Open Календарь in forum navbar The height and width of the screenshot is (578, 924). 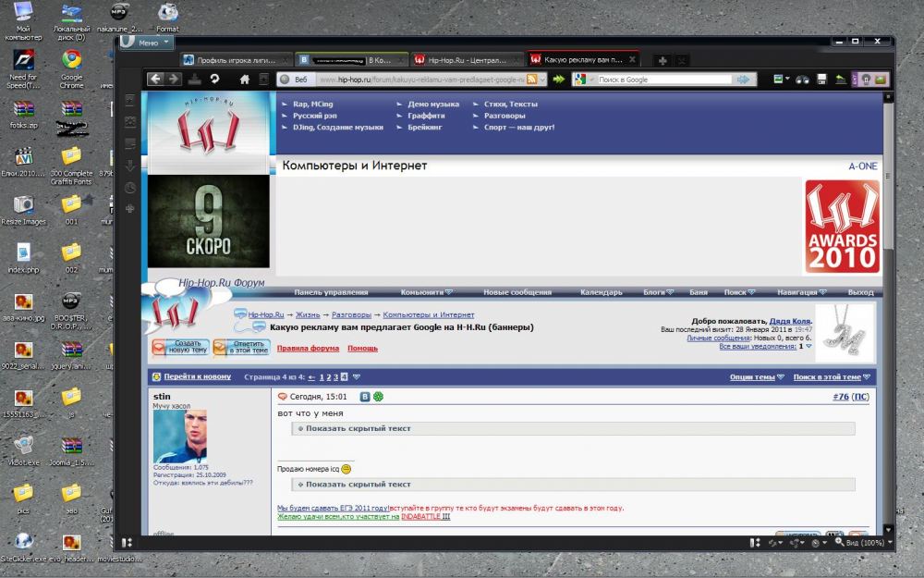tap(602, 292)
